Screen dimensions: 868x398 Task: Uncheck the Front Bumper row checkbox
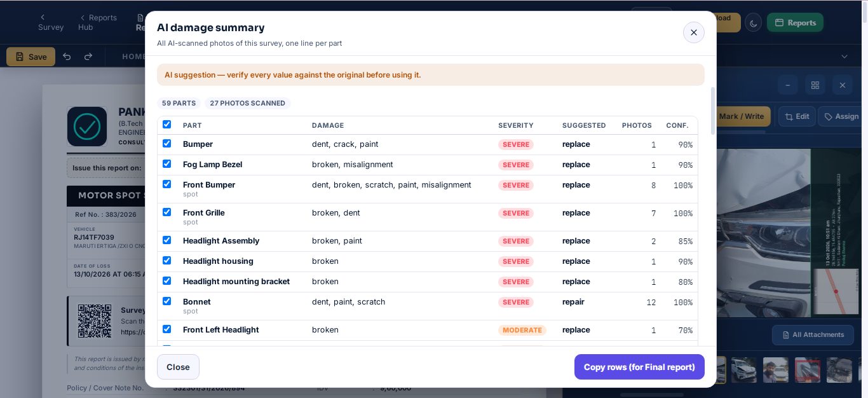click(x=166, y=184)
